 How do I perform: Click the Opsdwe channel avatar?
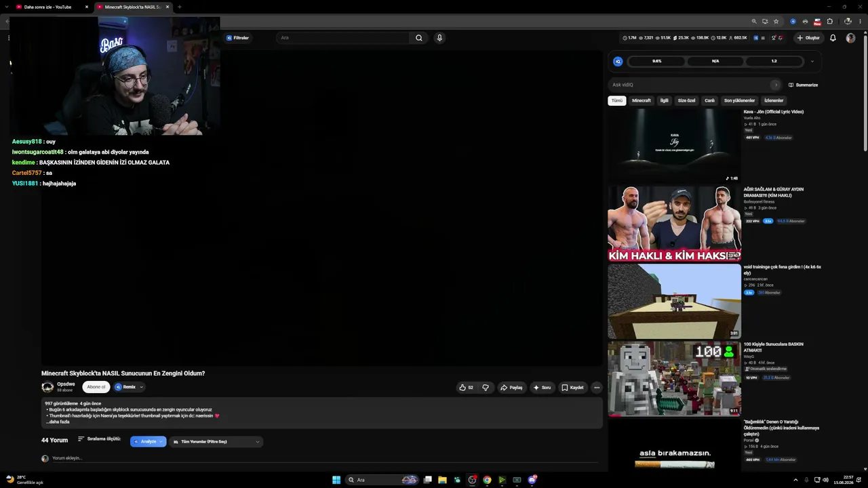(47, 387)
